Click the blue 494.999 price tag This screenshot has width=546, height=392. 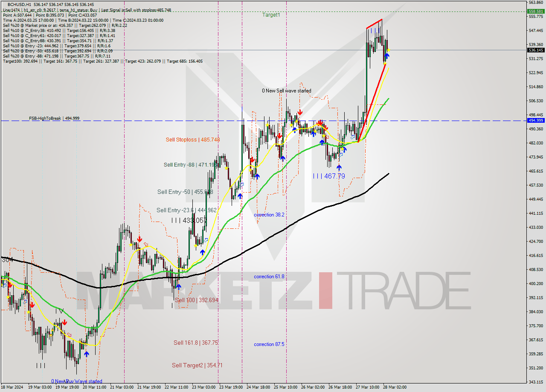[535, 121]
